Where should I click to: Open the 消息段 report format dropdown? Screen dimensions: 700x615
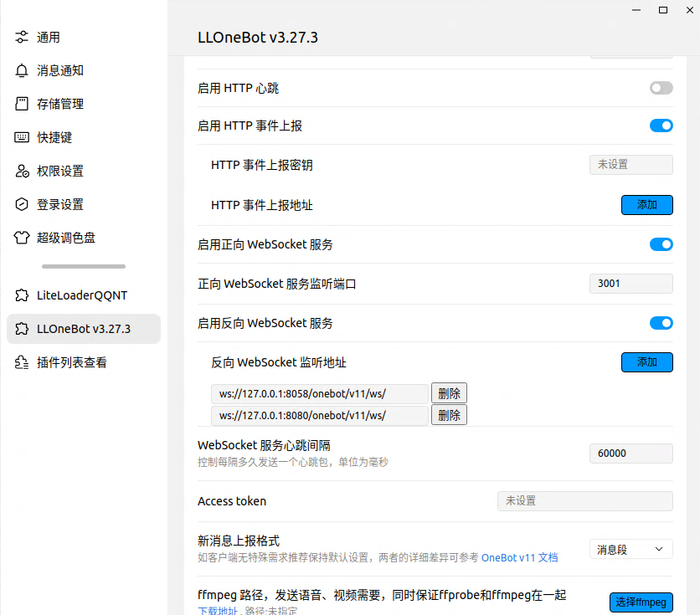[x=631, y=549]
